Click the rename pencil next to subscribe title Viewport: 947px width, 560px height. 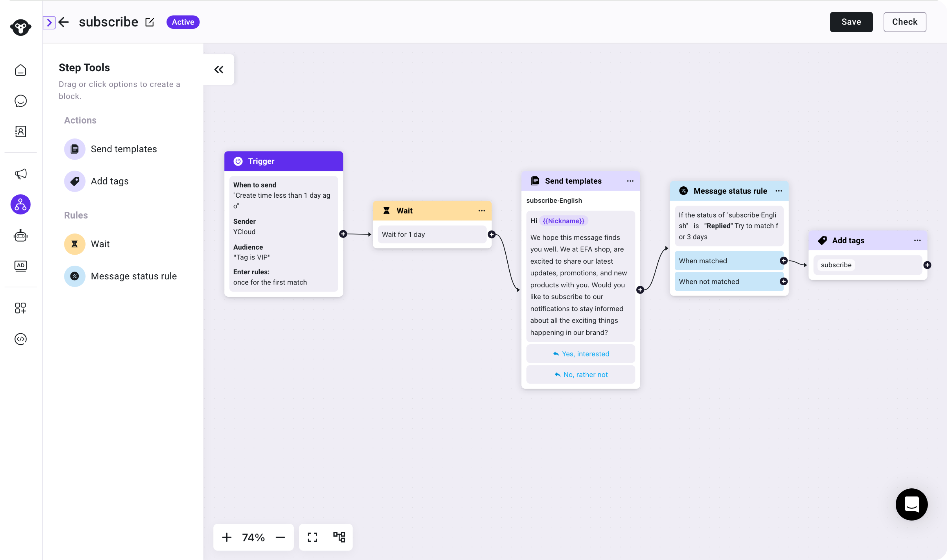[x=149, y=22]
